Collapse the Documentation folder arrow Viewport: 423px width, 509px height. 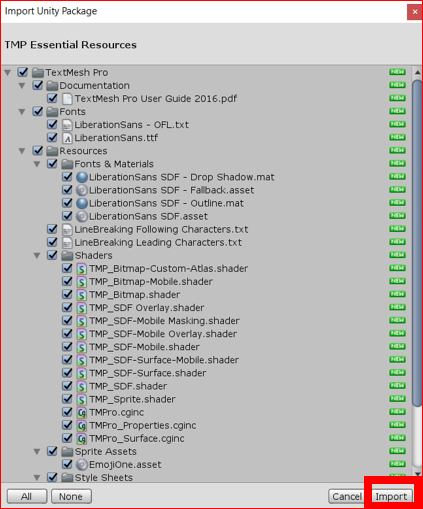coord(22,86)
